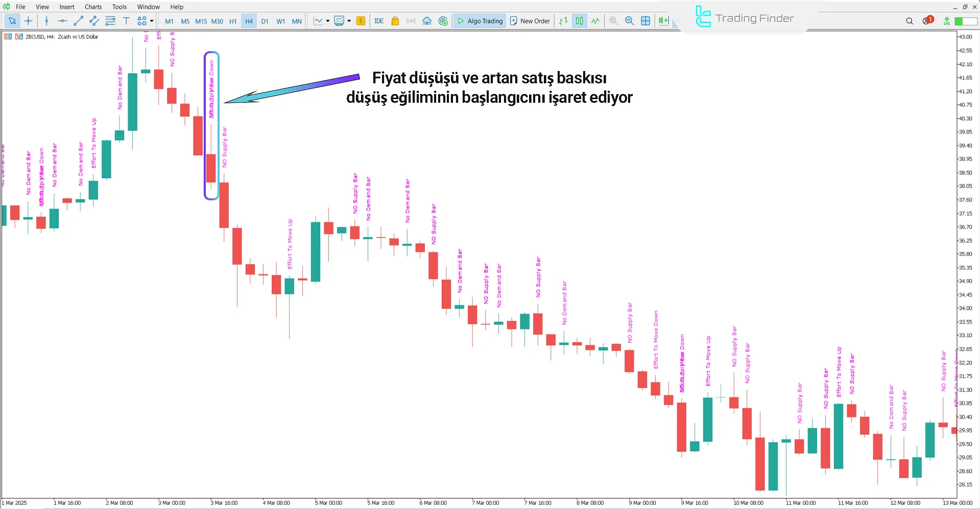Expand the geometric shapes dropdown
Viewport: 980px width, 509px height.
pyautogui.click(x=151, y=21)
